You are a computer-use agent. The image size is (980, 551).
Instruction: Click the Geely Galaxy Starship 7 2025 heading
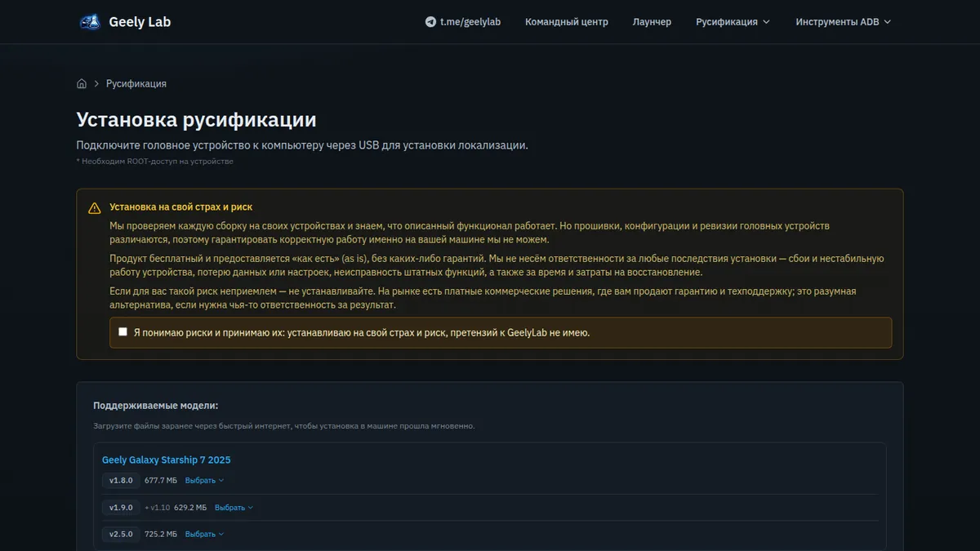[x=167, y=460]
